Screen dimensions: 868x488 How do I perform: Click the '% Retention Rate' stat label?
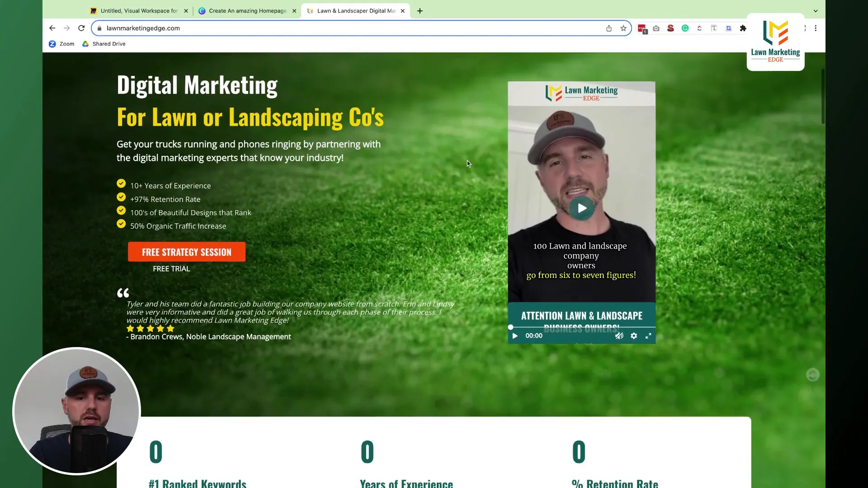(615, 483)
